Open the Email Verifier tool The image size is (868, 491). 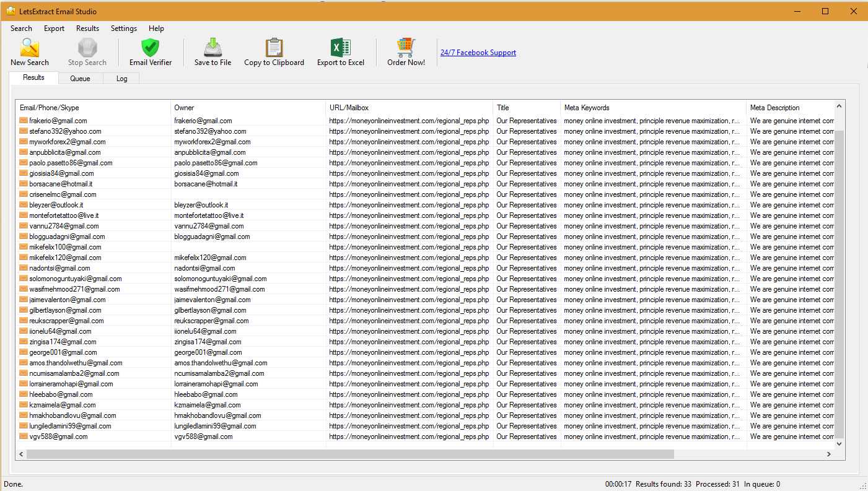coord(151,52)
